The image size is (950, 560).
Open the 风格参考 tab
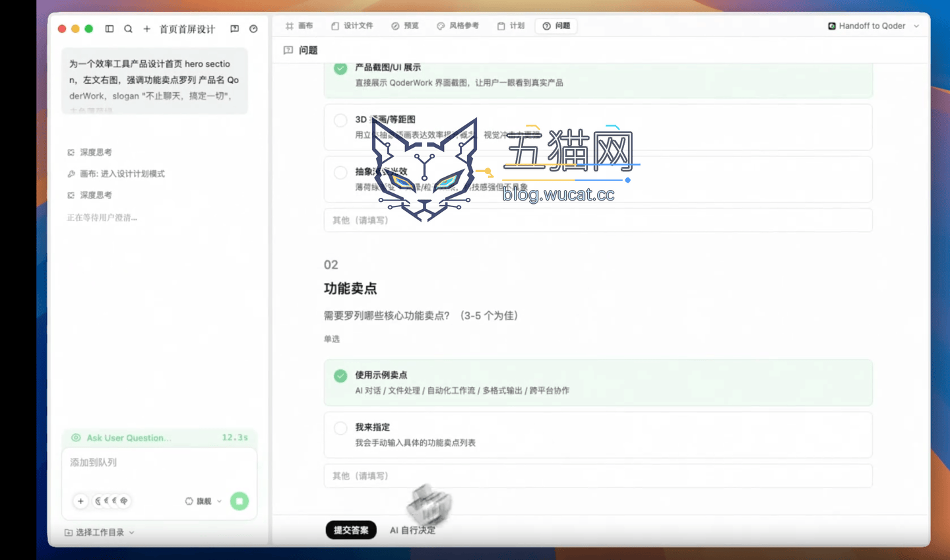pos(458,26)
